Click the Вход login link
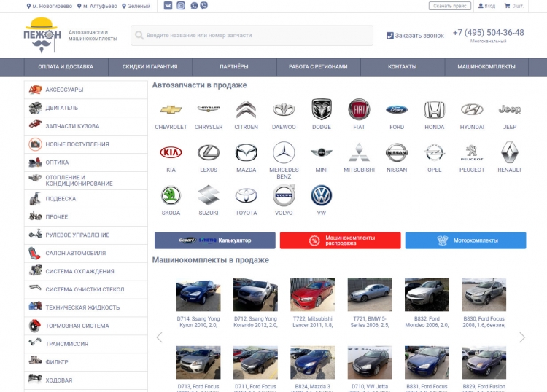This screenshot has height=392, width=547. point(486,6)
